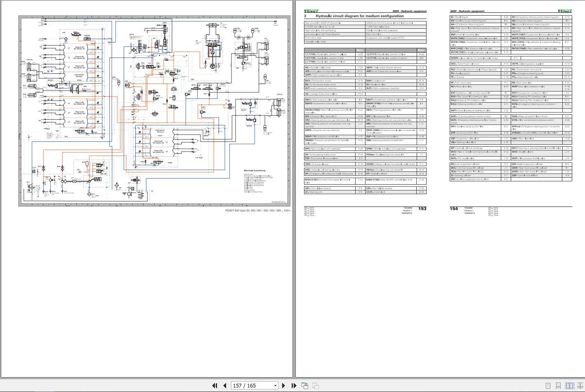Jump to the first page of the document

tap(215, 385)
